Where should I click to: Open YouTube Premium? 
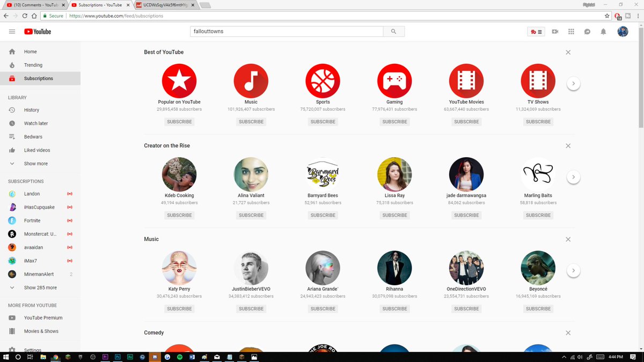[x=40, y=317]
